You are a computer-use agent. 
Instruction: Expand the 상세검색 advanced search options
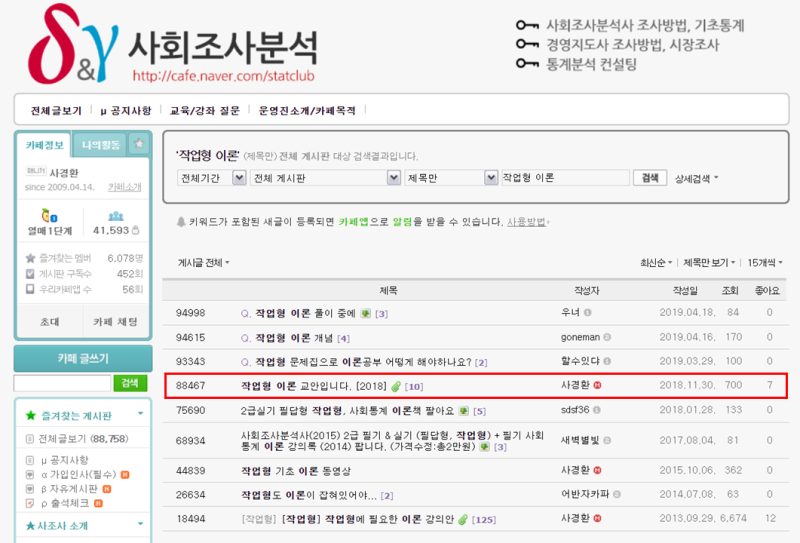(696, 179)
